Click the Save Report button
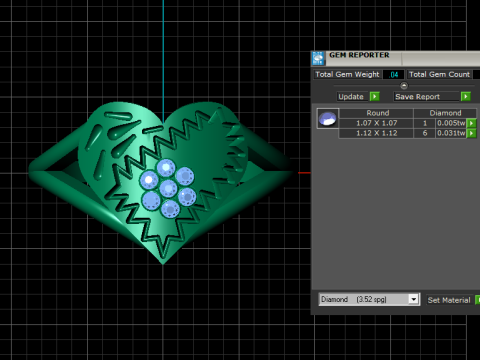The height and width of the screenshot is (360, 480). tap(425, 97)
